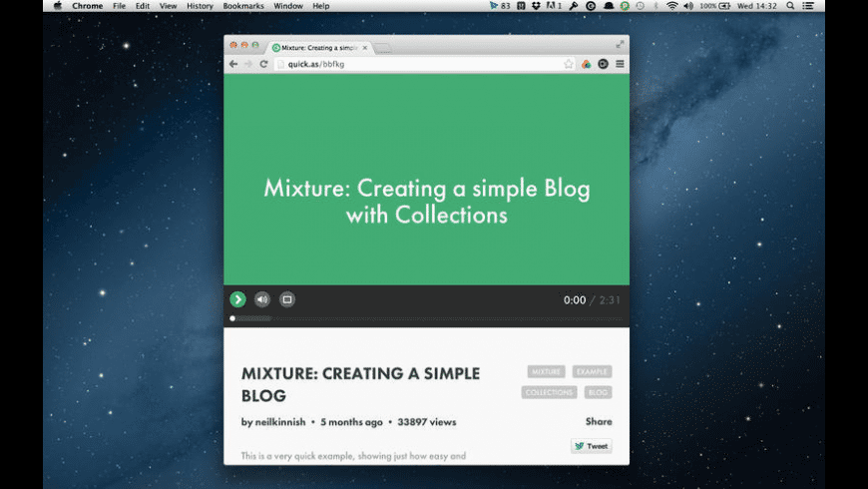Open the BLOG tag
Screen dimensions: 868x489
tap(598, 392)
